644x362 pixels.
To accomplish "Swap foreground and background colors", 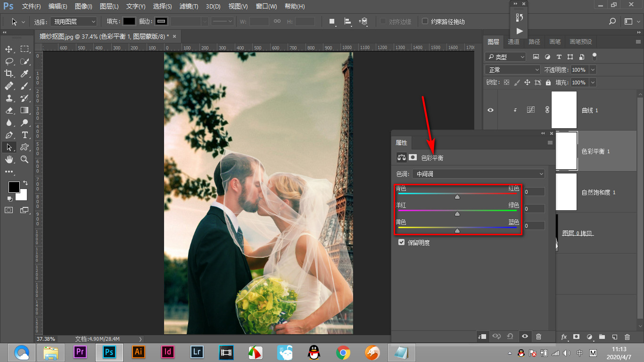I will (x=25, y=182).
